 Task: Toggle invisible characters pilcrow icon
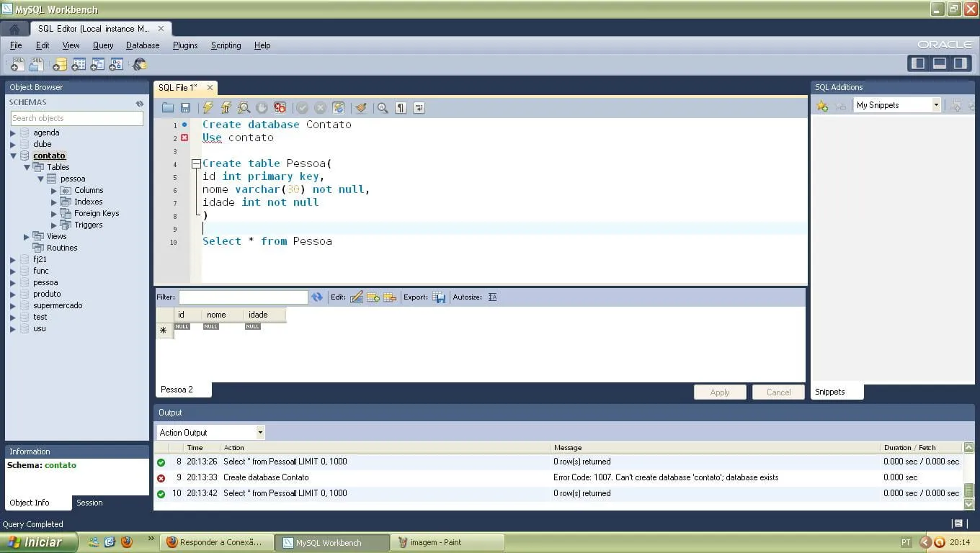point(401,108)
